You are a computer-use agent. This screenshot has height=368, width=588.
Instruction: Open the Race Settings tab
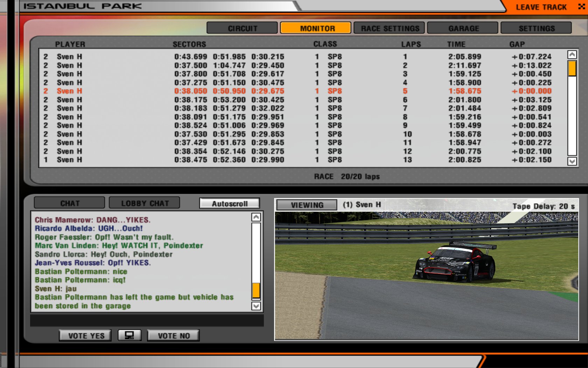[389, 28]
